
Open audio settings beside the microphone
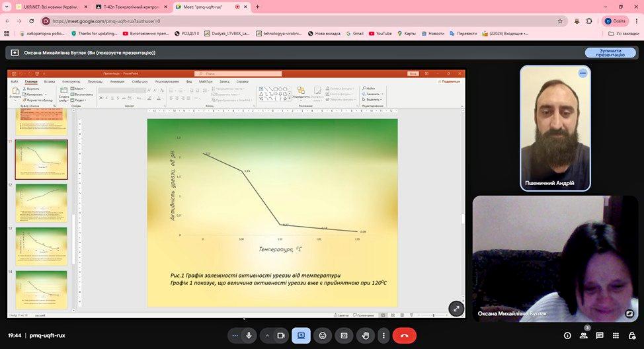tap(235, 335)
